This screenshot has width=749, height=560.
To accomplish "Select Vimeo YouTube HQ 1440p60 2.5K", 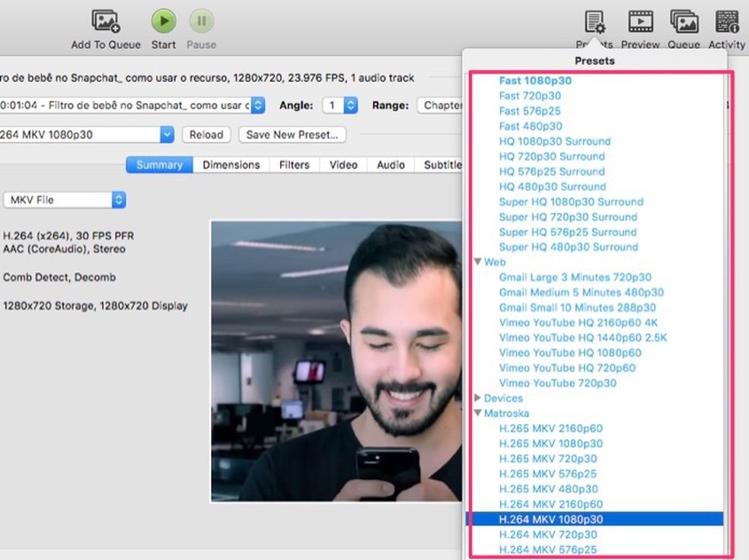I will point(583,338).
